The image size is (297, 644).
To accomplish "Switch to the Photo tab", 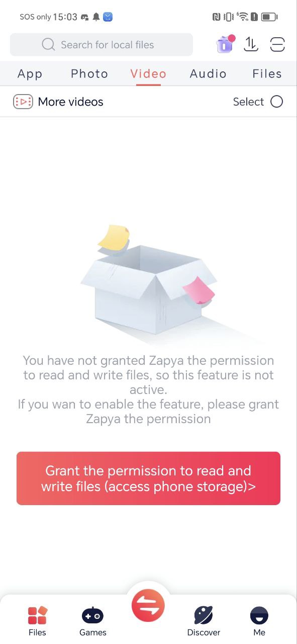I will click(89, 73).
